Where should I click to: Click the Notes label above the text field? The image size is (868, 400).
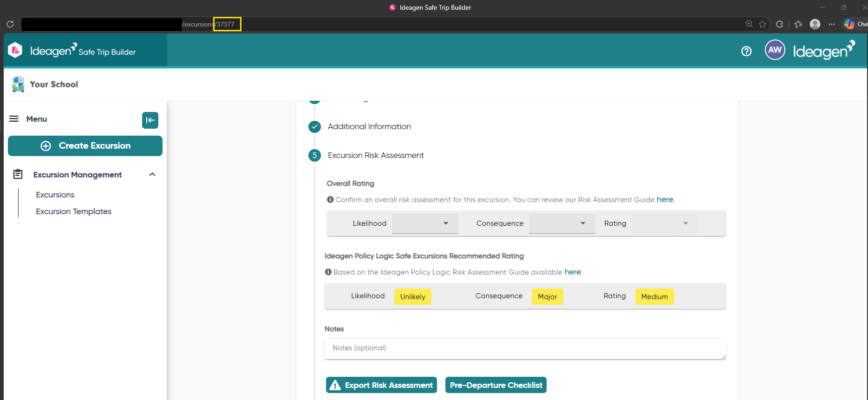[334, 329]
